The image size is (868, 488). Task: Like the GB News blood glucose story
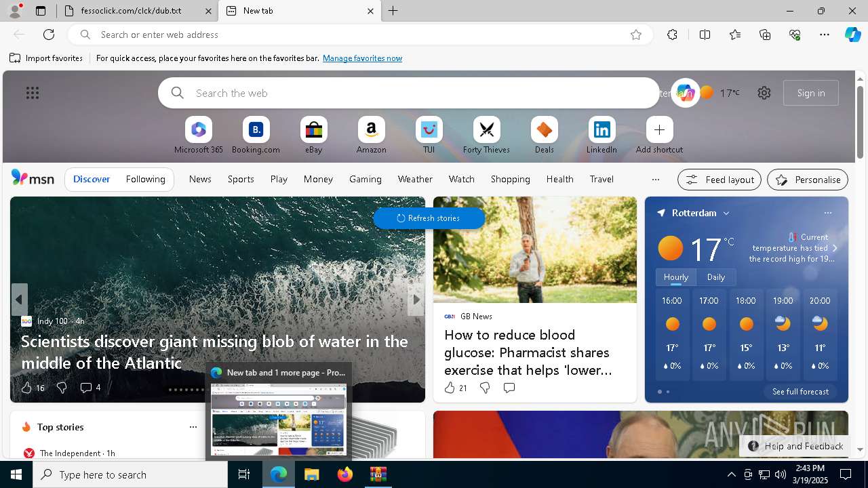(456, 388)
